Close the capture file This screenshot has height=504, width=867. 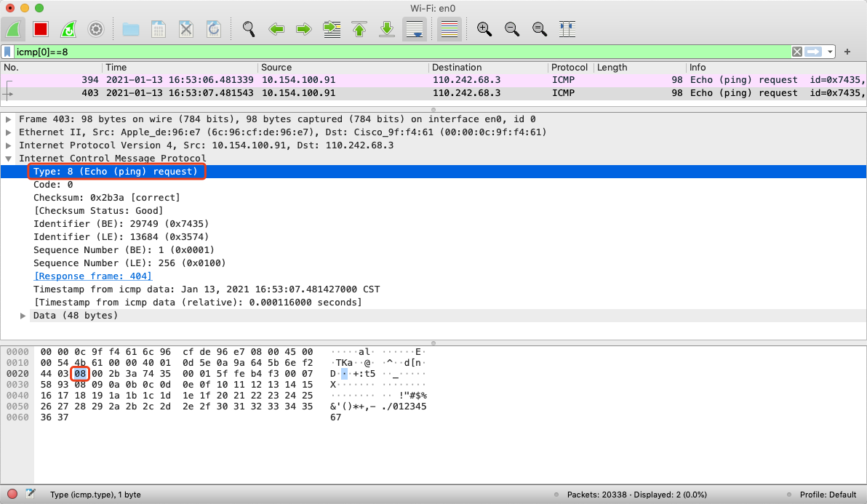(x=185, y=29)
